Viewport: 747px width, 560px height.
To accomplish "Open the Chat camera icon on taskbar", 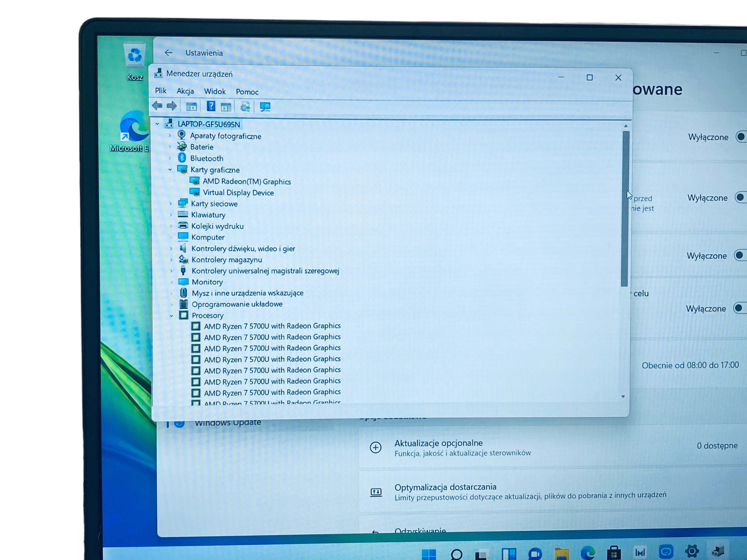I will [535, 554].
